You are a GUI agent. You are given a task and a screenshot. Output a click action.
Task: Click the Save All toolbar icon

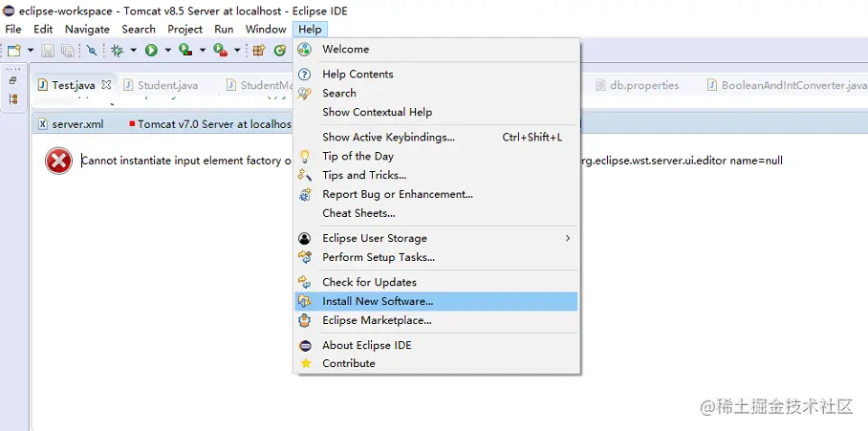click(67, 51)
